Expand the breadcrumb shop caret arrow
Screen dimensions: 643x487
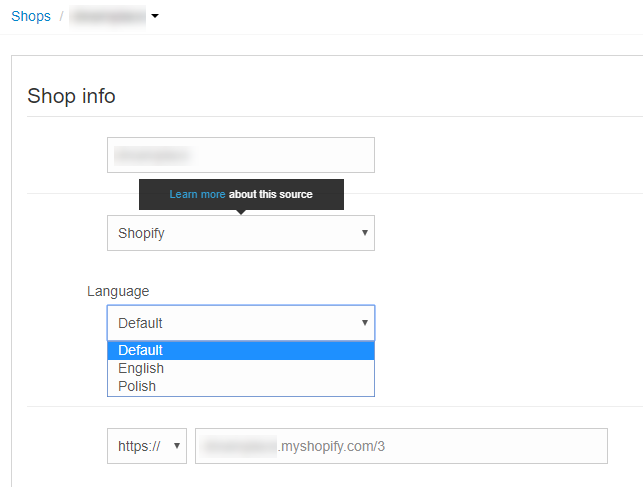[155, 16]
